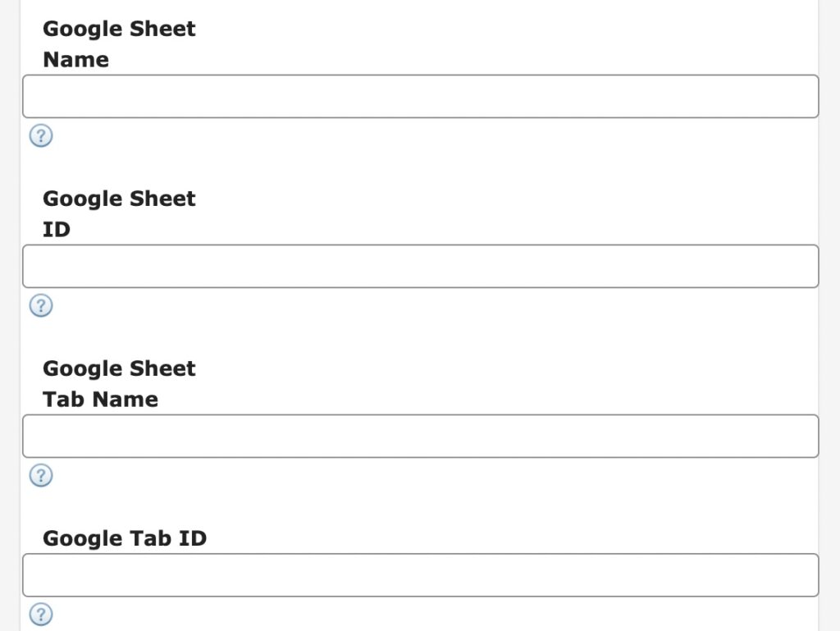The image size is (840, 631).
Task: Activate the empty Sheet ID text box
Action: pos(420,267)
